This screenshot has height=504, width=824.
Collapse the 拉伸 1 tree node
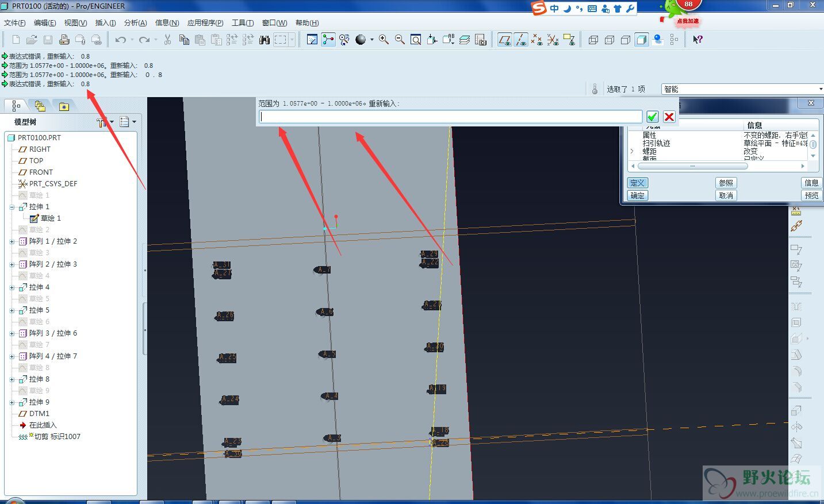[12, 207]
